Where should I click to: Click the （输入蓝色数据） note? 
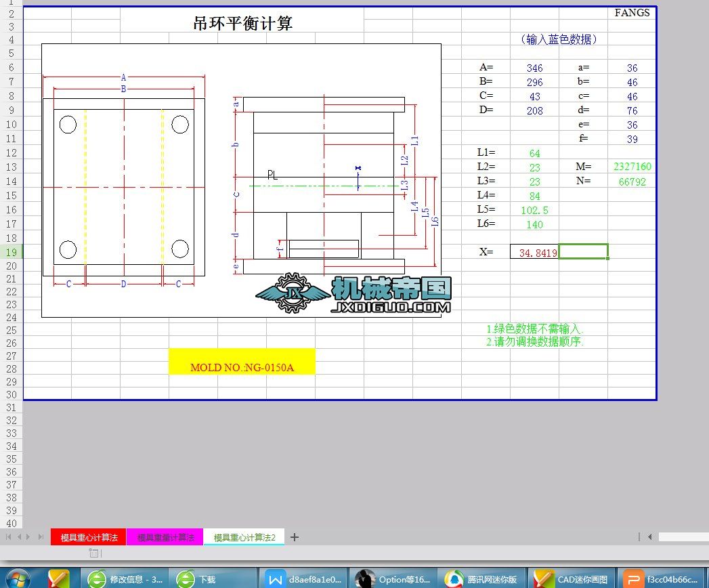click(559, 39)
